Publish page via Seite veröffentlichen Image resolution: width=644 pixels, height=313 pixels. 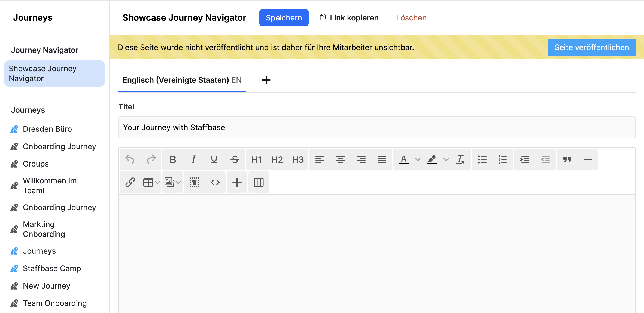[592, 47]
